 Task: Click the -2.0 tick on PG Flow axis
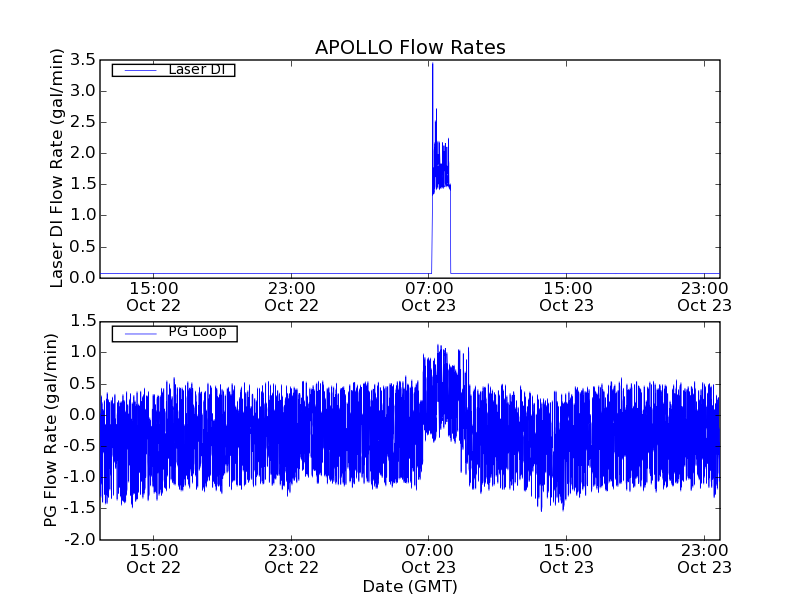(79, 539)
